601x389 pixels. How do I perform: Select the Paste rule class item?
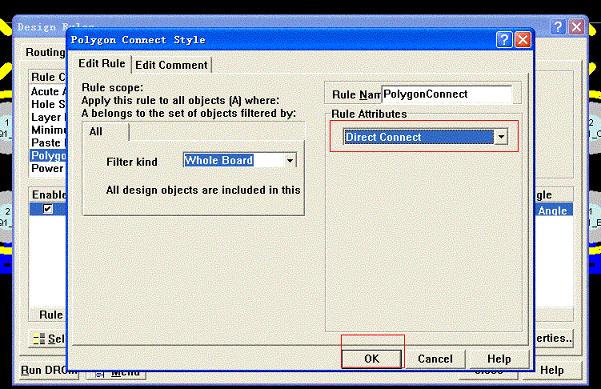point(48,143)
